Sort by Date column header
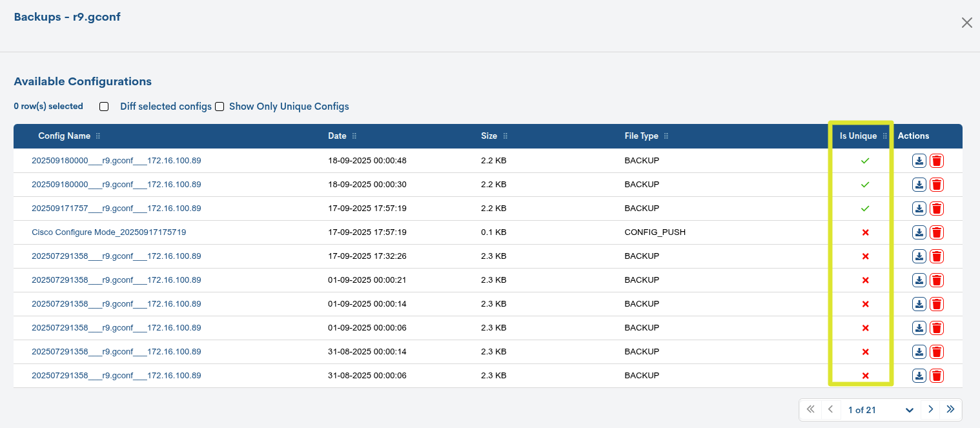 click(x=337, y=136)
